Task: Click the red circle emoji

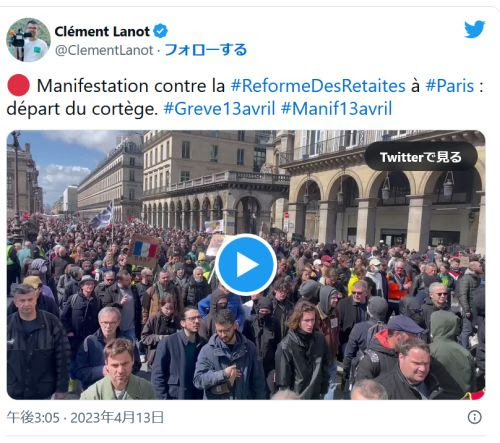Action: click(19, 85)
